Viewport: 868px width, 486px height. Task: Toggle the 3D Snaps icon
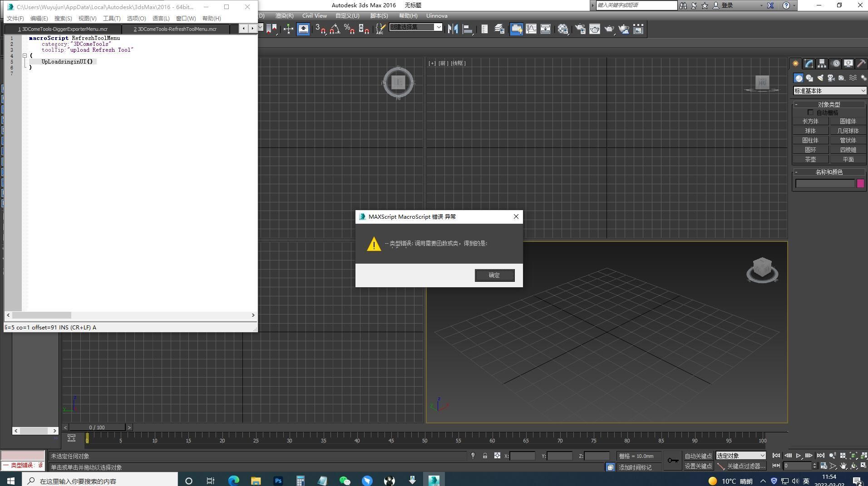tap(321, 29)
